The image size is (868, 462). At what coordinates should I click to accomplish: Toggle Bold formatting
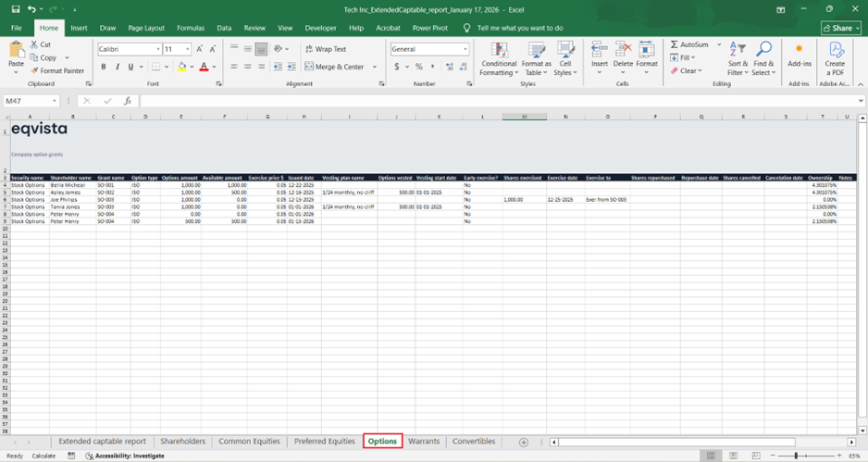104,67
